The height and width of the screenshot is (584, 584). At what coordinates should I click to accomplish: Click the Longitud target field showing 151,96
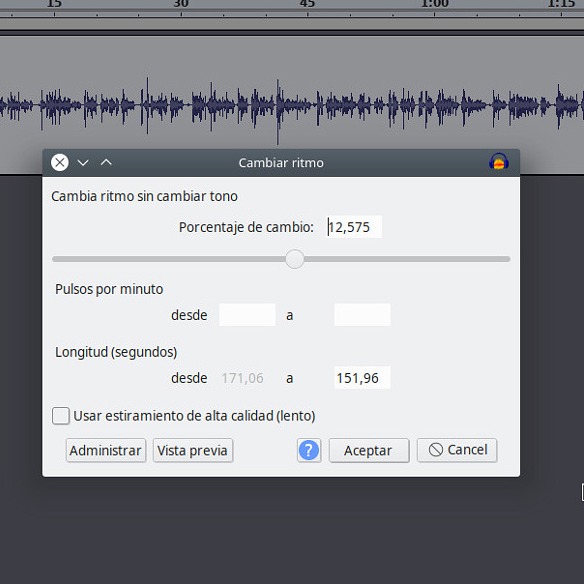362,378
